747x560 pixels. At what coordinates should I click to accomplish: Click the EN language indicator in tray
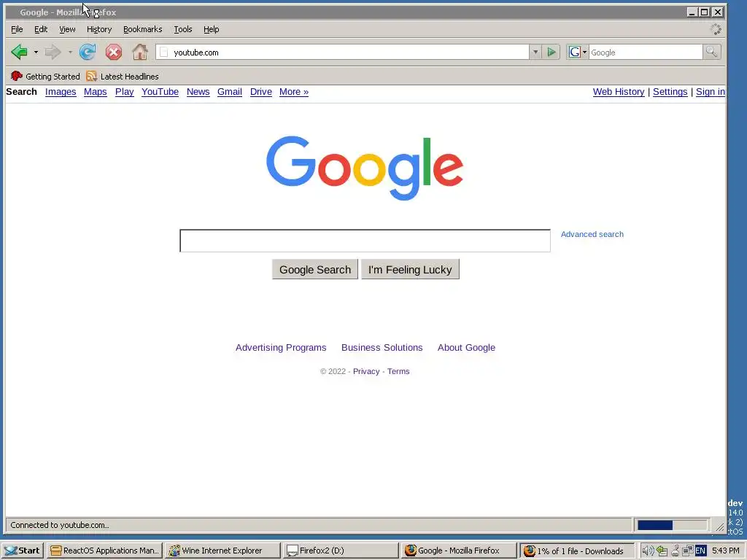click(x=700, y=551)
